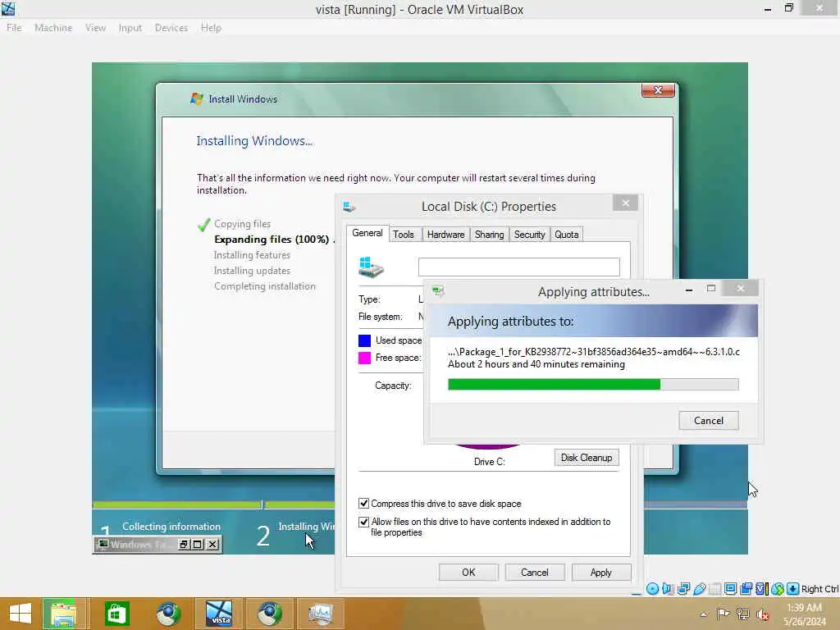Open the Action Center flag icon
Image resolution: width=840 pixels, height=630 pixels.
click(x=723, y=614)
